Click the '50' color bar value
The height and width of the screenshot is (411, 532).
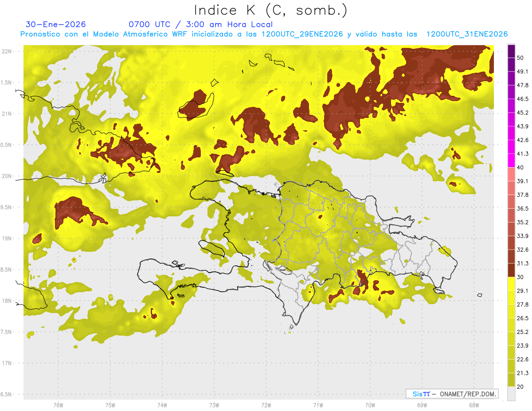click(x=520, y=58)
